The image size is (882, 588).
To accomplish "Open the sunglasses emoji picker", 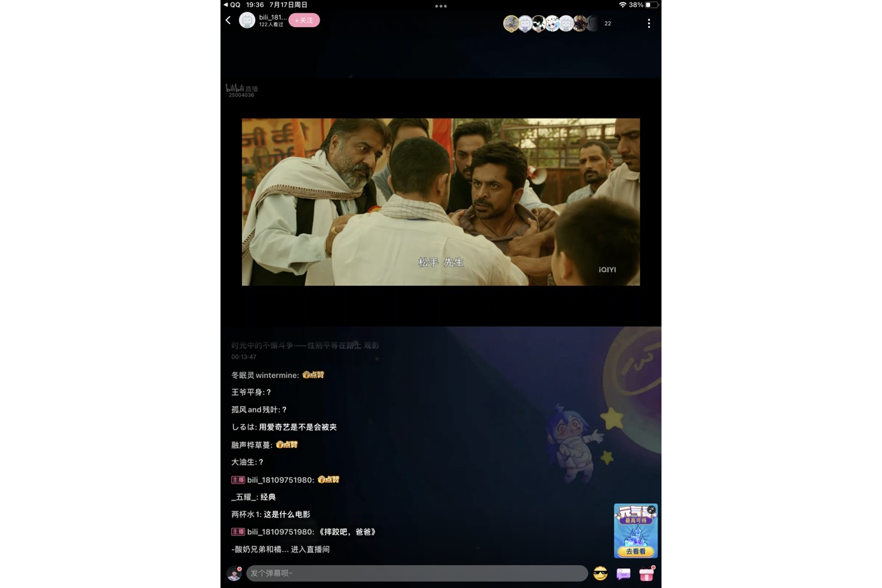I will point(601,573).
